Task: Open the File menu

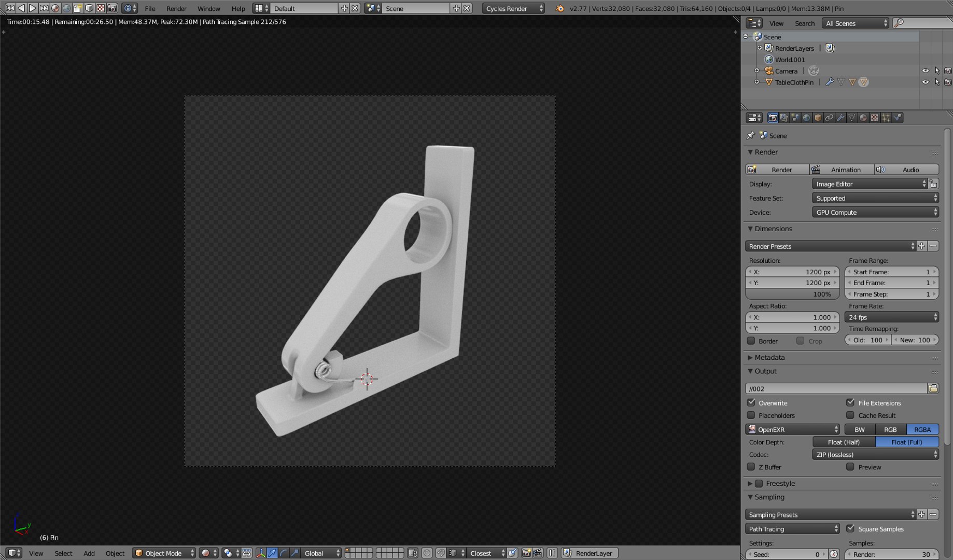Action: [x=150, y=8]
